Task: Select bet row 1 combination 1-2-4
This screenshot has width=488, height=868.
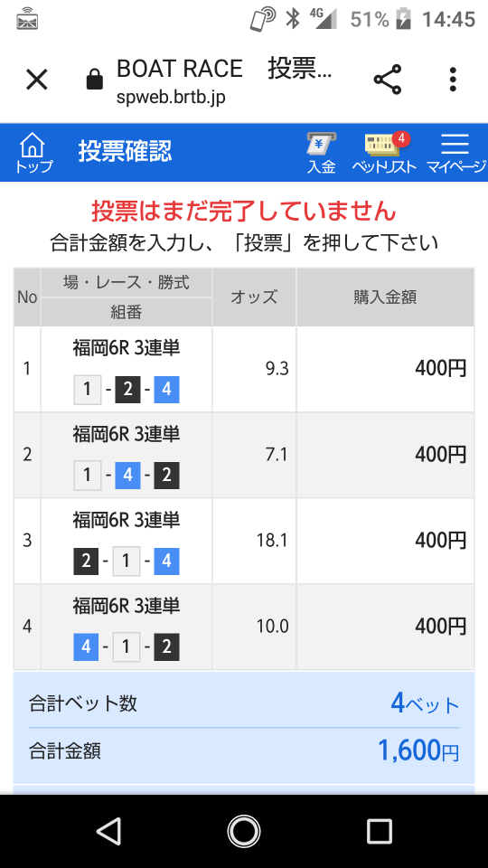Action: point(127,390)
